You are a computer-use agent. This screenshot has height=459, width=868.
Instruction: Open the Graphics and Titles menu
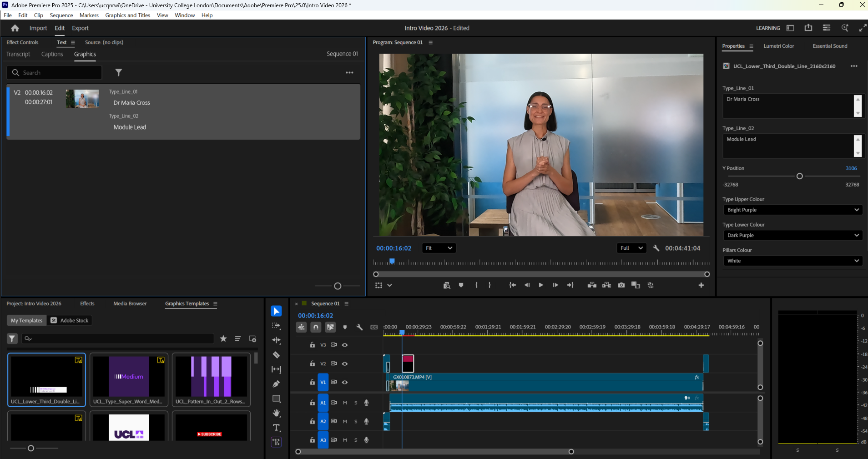point(128,15)
